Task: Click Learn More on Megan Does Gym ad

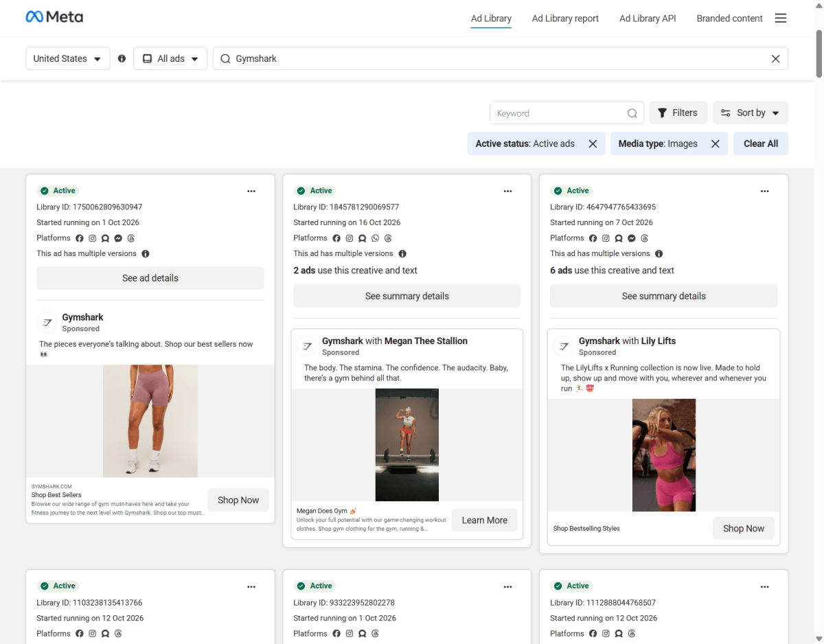Action: tap(485, 520)
